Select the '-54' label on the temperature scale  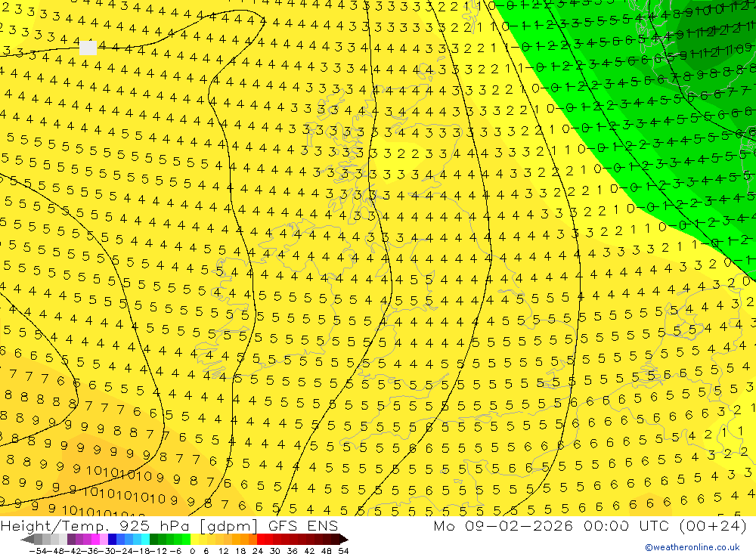click(38, 551)
